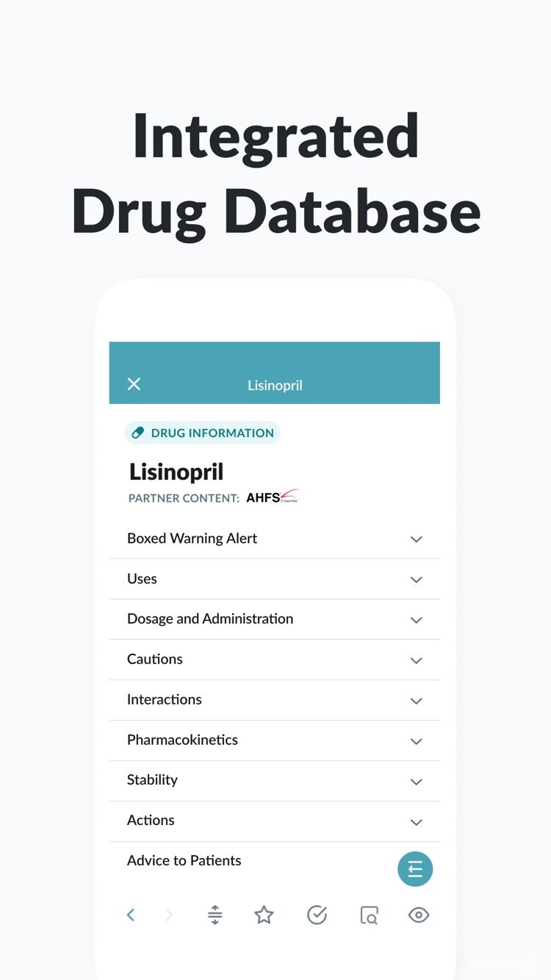The width and height of the screenshot is (551, 980).
Task: Toggle the eye icon in bottom bar
Action: [x=418, y=915]
